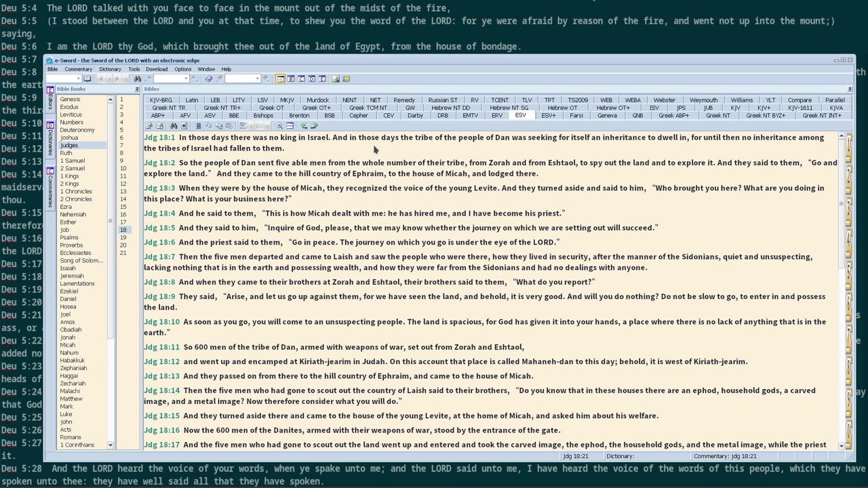
Task: Switch to layout C view icon
Action: [301, 79]
